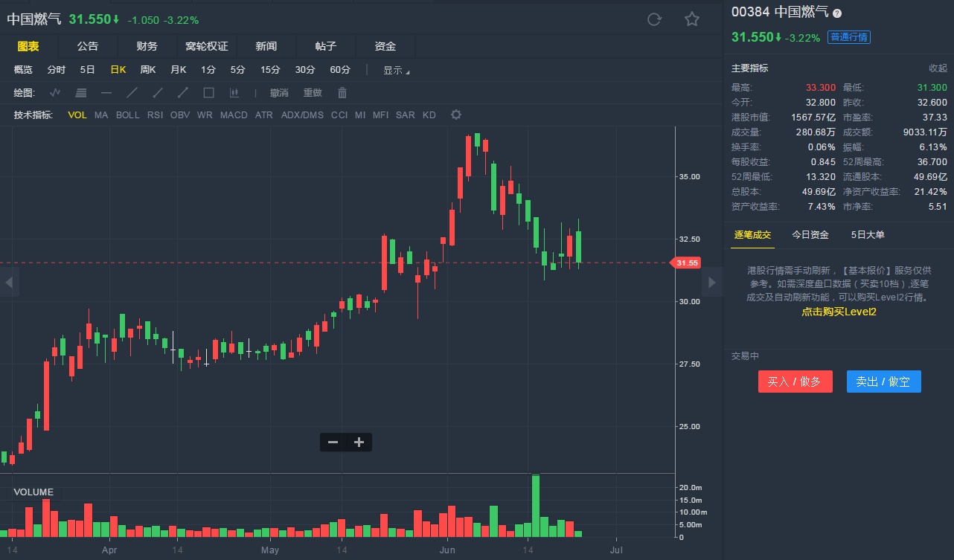Zoom out the chart with minus button

pos(333,442)
